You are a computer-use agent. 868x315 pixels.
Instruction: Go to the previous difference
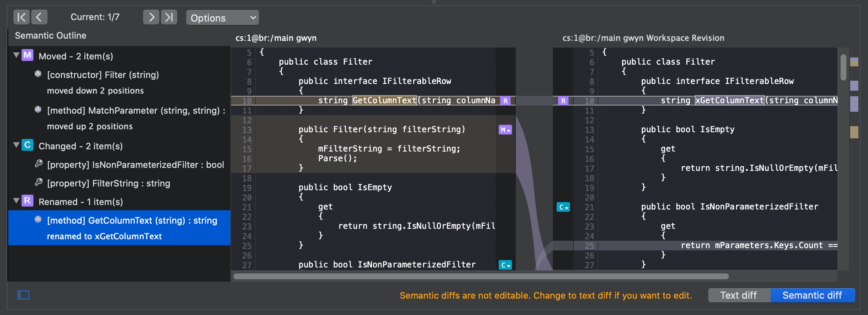coord(39,17)
